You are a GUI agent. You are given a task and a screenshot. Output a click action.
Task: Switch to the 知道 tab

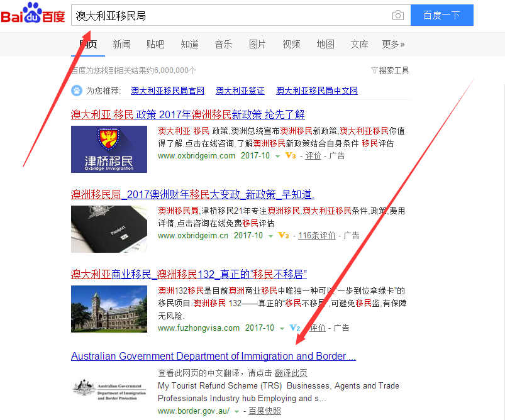click(x=190, y=44)
